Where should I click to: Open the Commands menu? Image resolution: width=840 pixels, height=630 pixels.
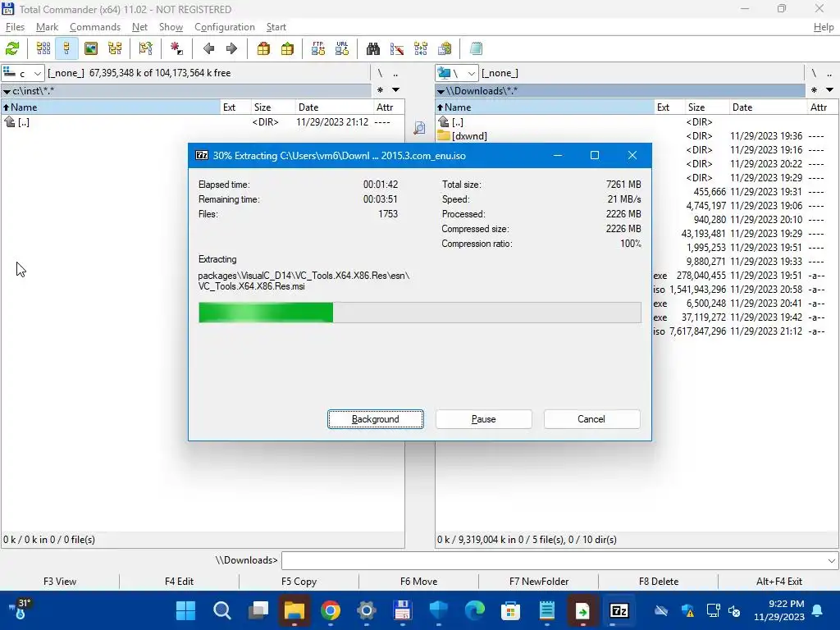95,27
